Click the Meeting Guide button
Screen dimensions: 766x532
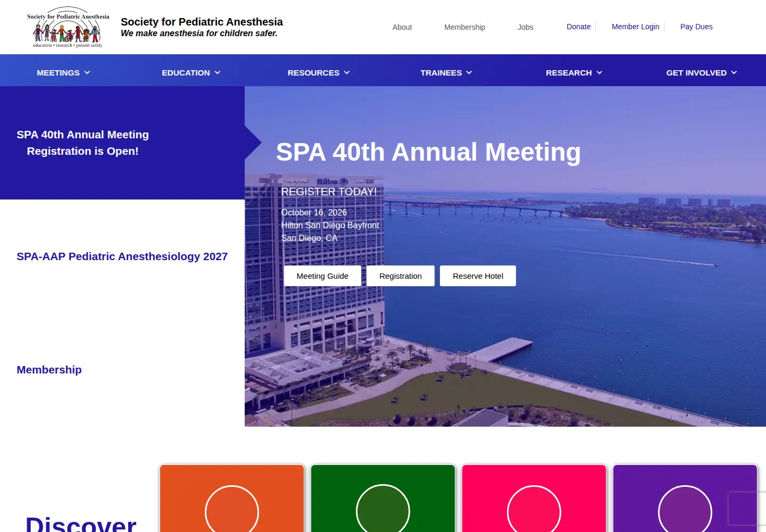tap(322, 276)
